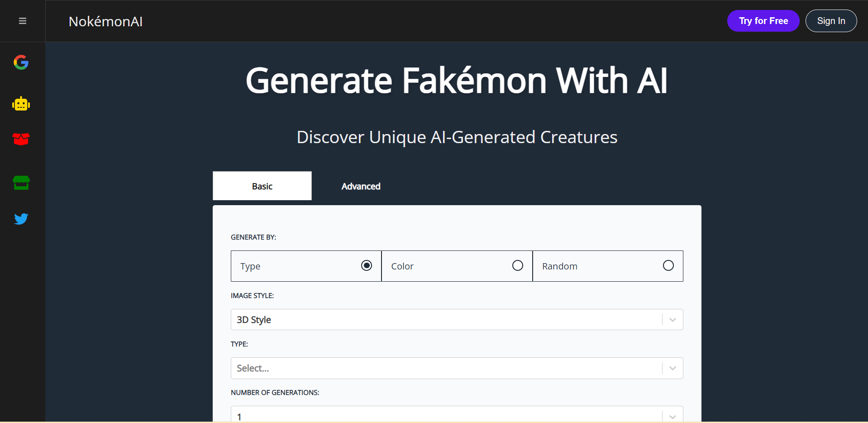This screenshot has height=423, width=868.
Task: Open the green storefront icon
Action: (21, 183)
